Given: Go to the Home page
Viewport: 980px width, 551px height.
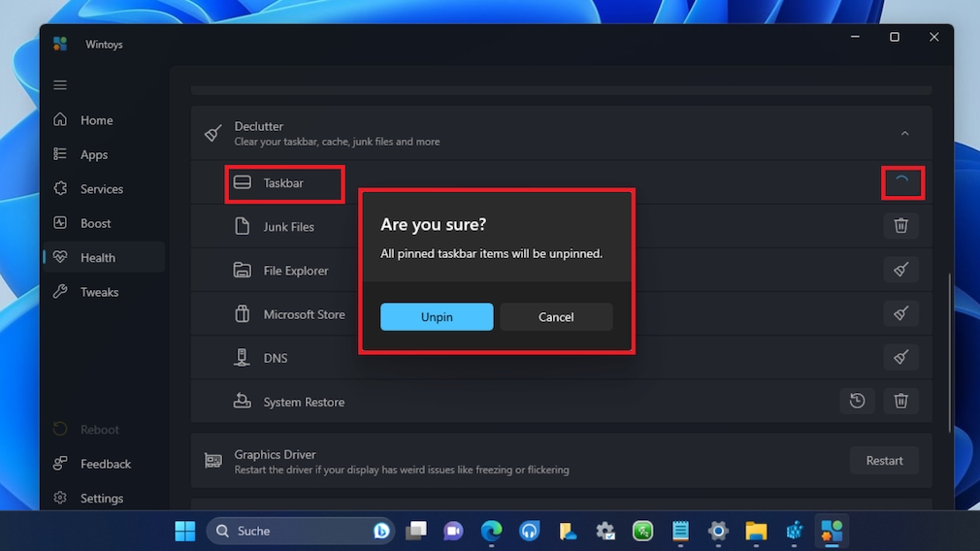Looking at the screenshot, I should pos(96,120).
